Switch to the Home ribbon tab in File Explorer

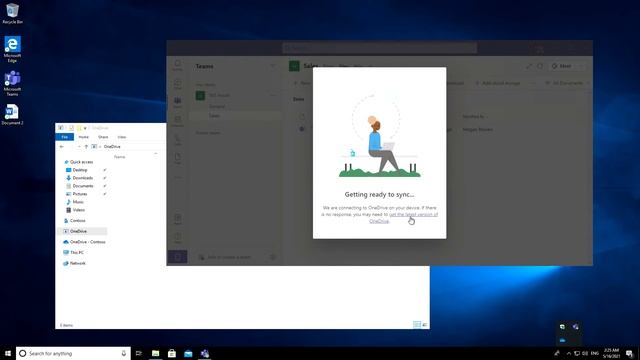click(x=83, y=137)
